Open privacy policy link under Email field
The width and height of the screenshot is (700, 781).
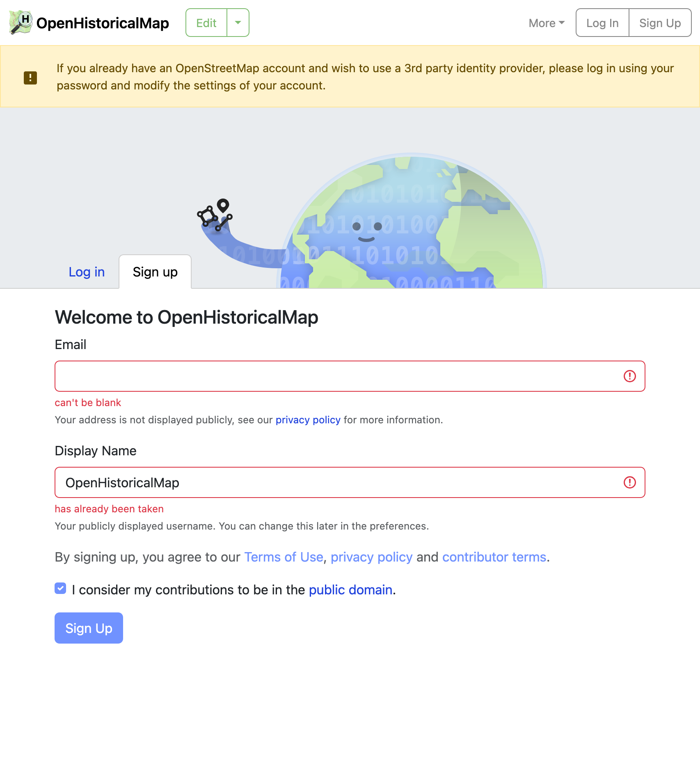308,420
